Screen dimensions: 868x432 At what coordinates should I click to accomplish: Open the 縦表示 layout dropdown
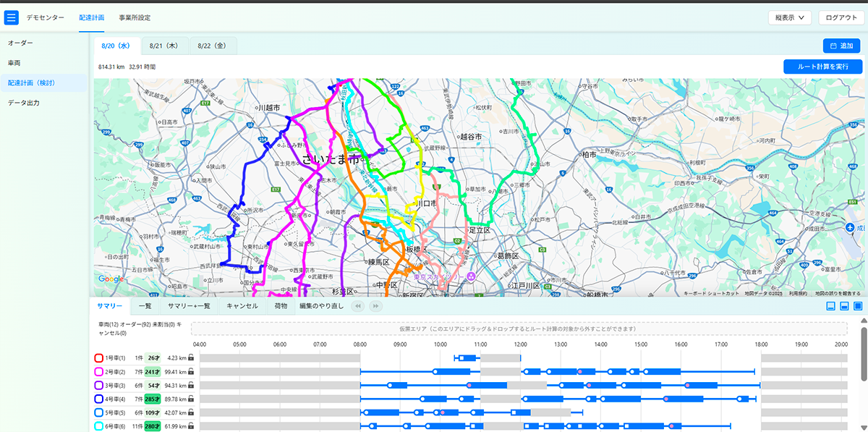[x=789, y=17]
